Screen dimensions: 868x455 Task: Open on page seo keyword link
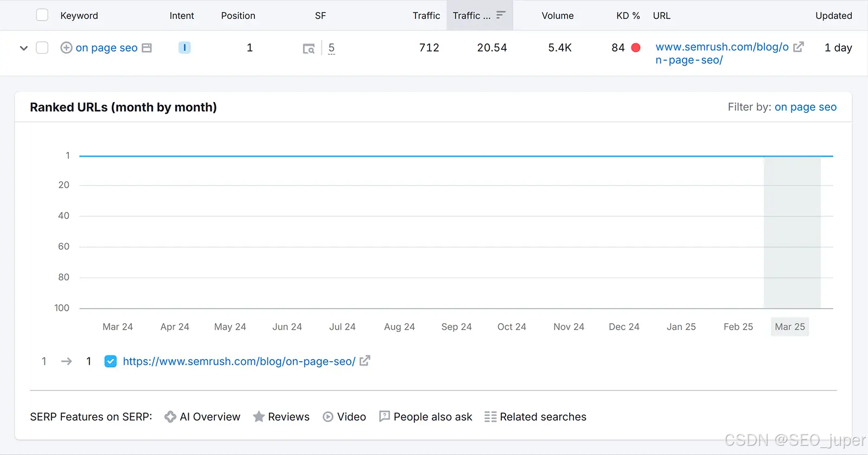[106, 48]
